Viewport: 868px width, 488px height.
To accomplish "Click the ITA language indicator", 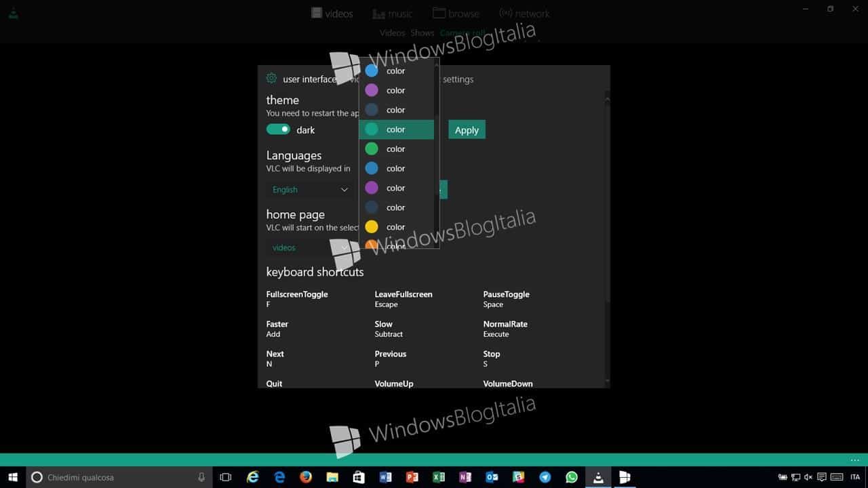I will point(855,477).
